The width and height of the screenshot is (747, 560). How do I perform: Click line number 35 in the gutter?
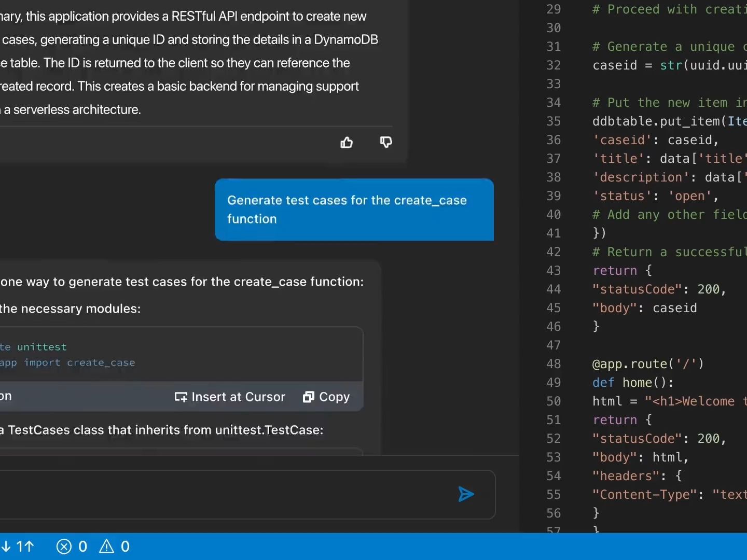point(554,121)
